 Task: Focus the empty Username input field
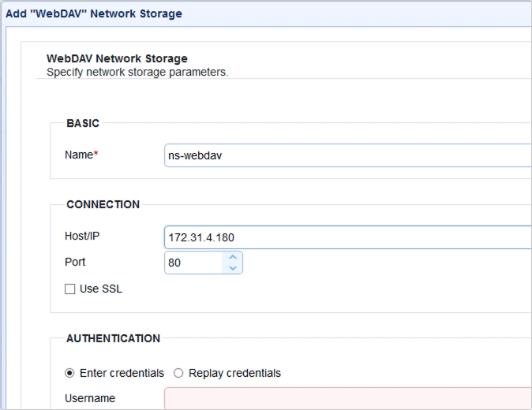347,398
